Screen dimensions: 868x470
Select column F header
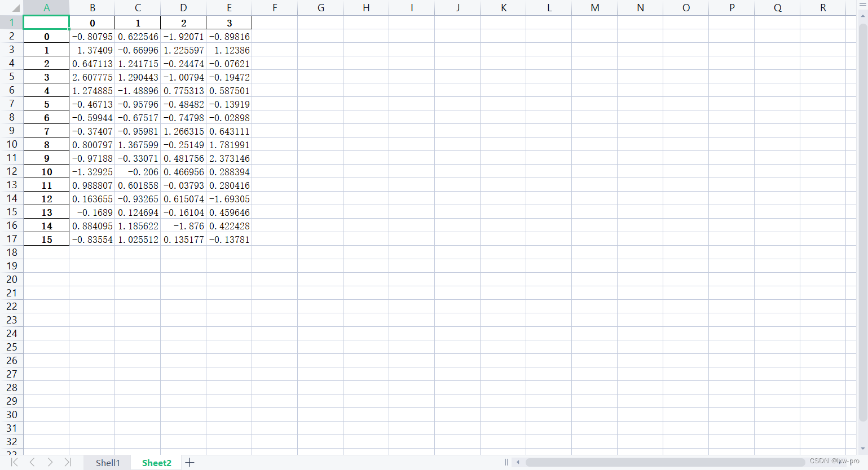(x=275, y=8)
